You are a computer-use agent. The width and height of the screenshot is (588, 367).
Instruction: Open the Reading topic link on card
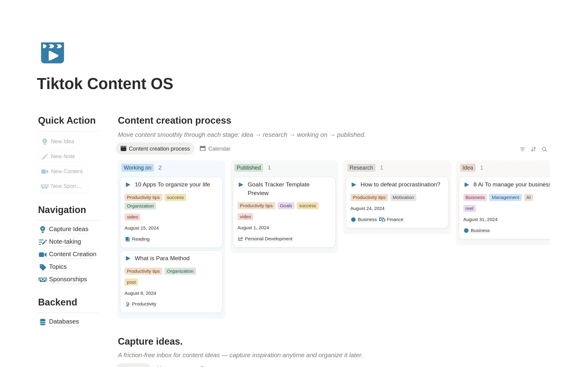(141, 239)
